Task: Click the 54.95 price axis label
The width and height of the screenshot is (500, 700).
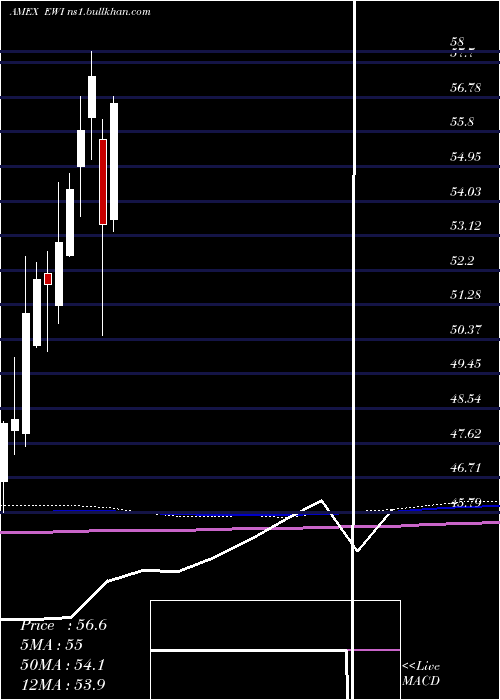Action: click(x=466, y=157)
